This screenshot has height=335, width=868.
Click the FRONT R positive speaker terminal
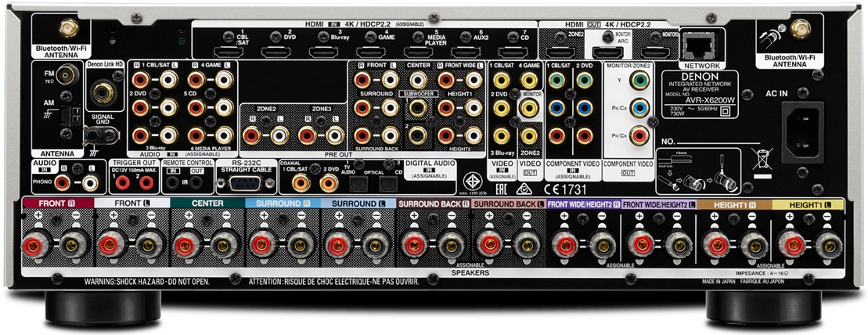coord(34,245)
